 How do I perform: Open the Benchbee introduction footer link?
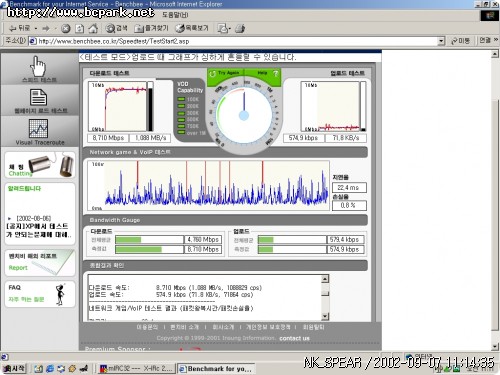(184, 327)
